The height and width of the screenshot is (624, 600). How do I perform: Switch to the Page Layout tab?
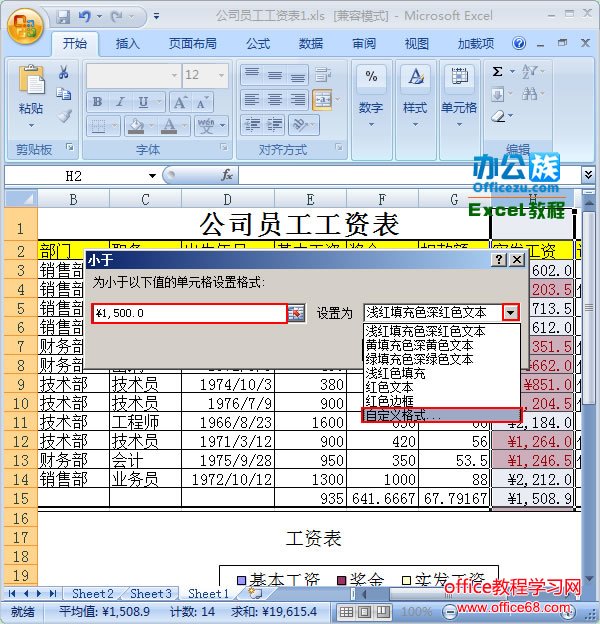click(193, 43)
